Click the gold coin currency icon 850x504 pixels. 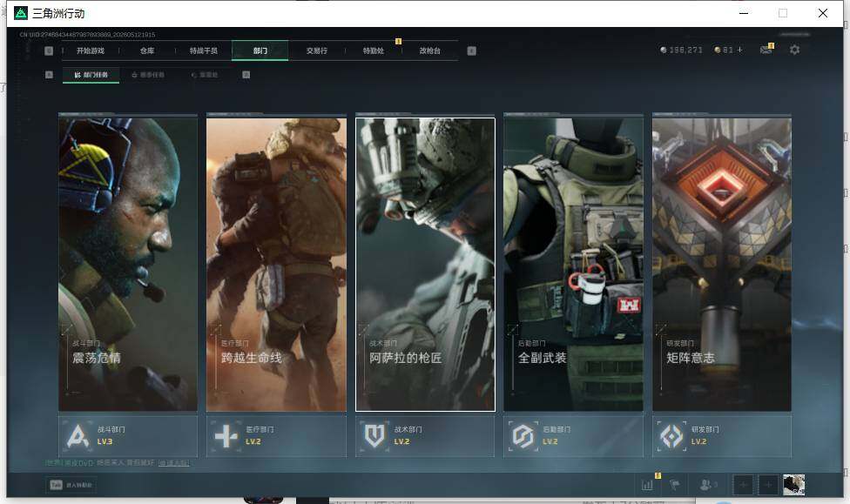pos(718,50)
